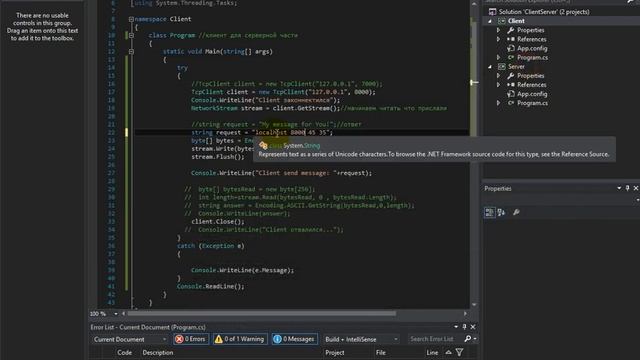Screen dimensions: 640x360
Task: Sort Error List by File column
Action: (380, 353)
